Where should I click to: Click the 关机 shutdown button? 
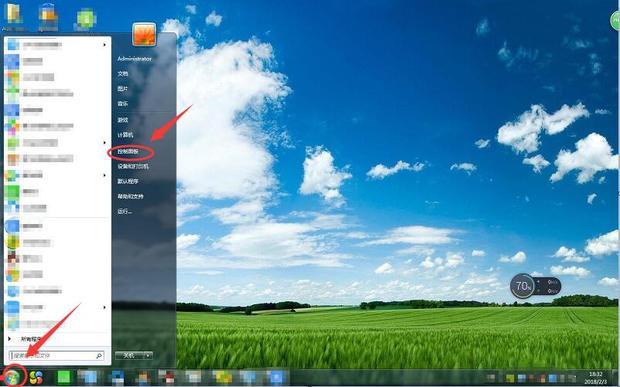click(x=129, y=356)
